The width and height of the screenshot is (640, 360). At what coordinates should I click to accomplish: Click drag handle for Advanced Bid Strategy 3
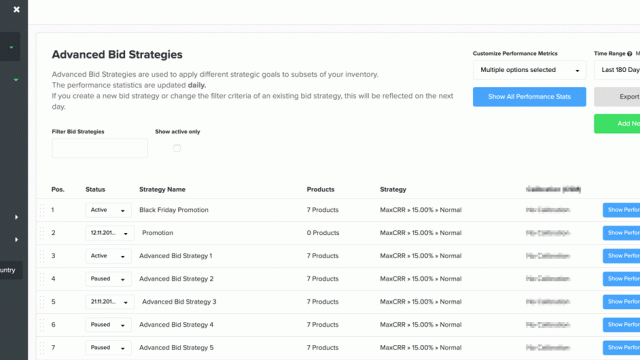42,302
